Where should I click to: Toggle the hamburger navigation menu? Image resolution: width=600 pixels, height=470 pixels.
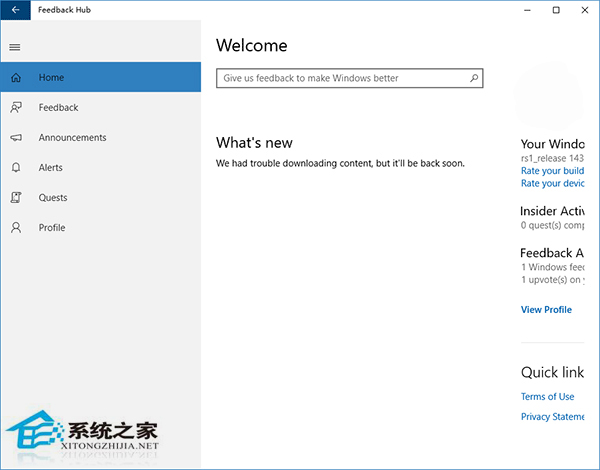(15, 47)
